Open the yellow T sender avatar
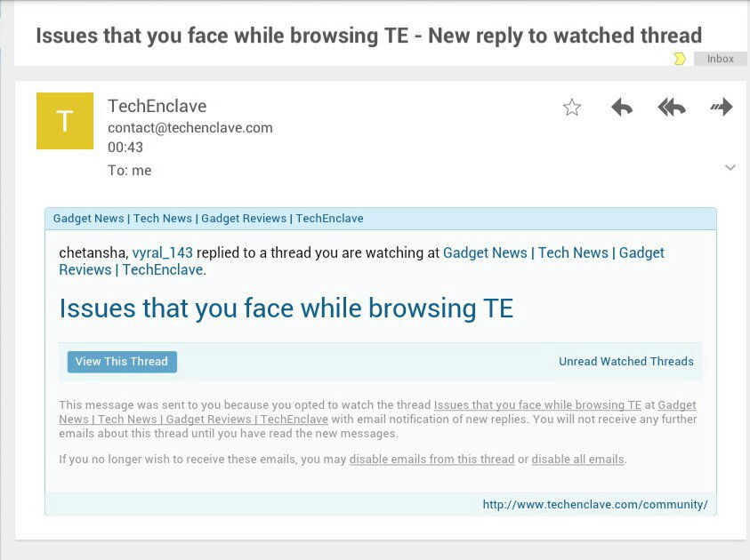 point(65,121)
